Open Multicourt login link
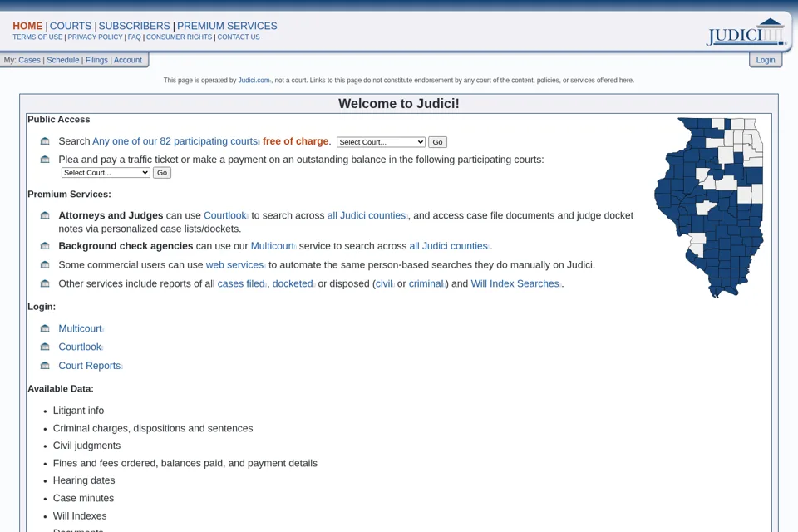The height and width of the screenshot is (532, 798). pos(81,328)
